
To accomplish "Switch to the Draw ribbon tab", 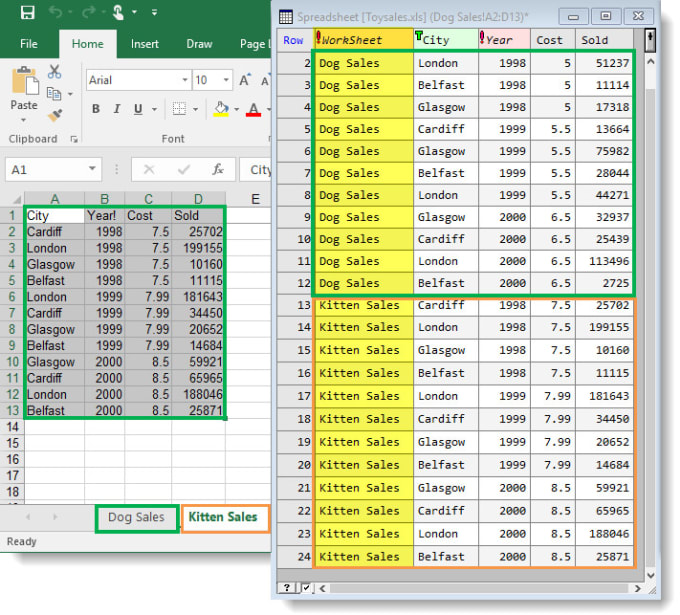I will tap(199, 44).
